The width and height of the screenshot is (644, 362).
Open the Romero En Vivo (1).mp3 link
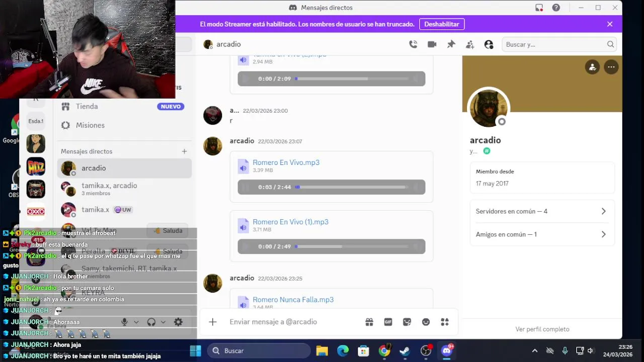point(290,222)
